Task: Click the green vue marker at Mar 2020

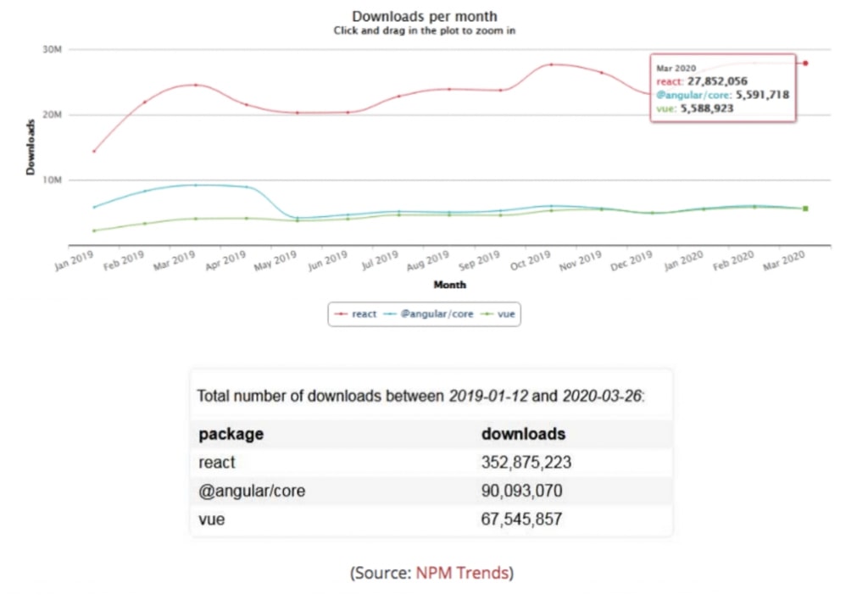Action: 805,208
